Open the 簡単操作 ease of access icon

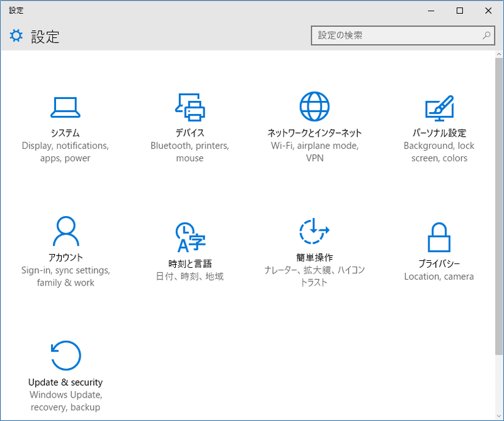[x=314, y=231]
